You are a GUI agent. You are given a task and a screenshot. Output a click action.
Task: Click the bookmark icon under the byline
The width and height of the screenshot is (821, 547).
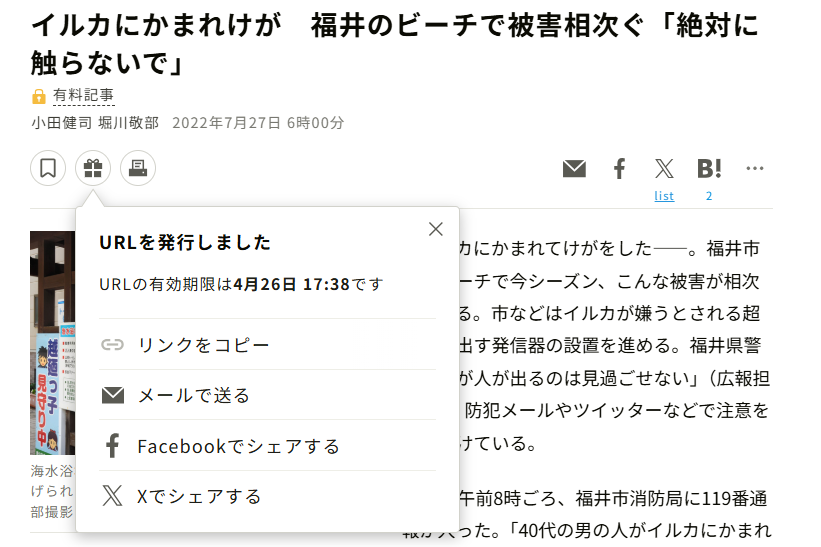coord(48,168)
